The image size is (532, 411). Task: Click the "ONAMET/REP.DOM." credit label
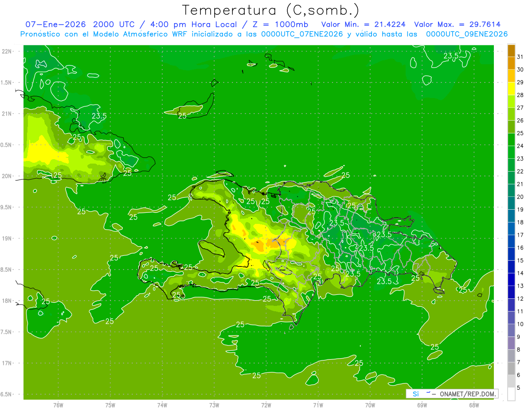468,394
